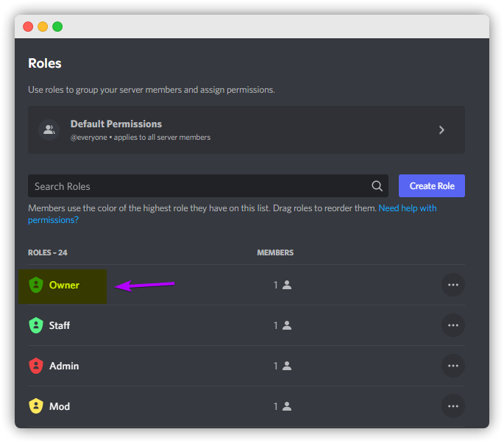Viewport: 504px width, 443px height.
Task: Select the Admin role name
Action: coord(64,366)
